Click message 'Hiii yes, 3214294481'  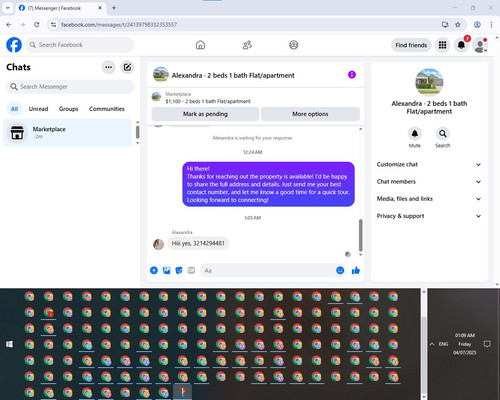[x=198, y=243]
